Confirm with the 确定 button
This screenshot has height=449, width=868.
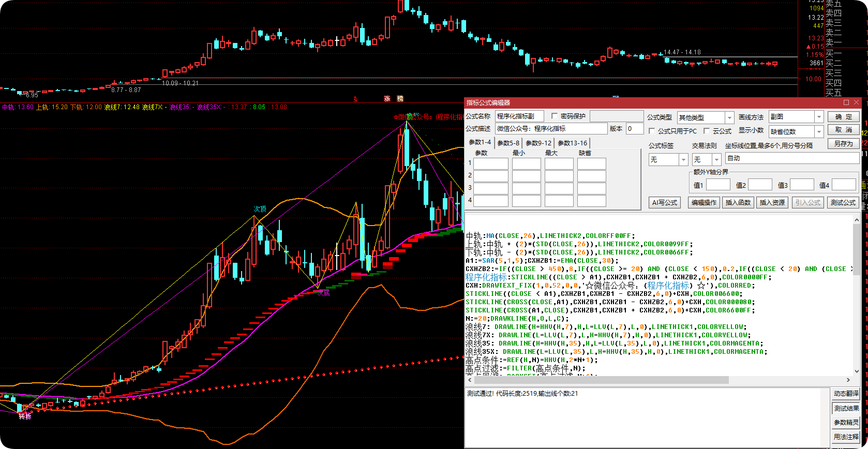pyautogui.click(x=844, y=117)
